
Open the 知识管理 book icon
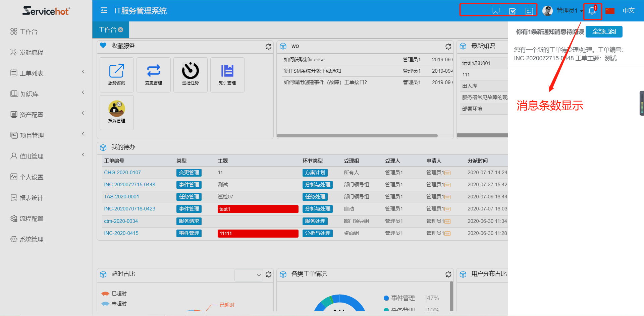click(x=227, y=74)
